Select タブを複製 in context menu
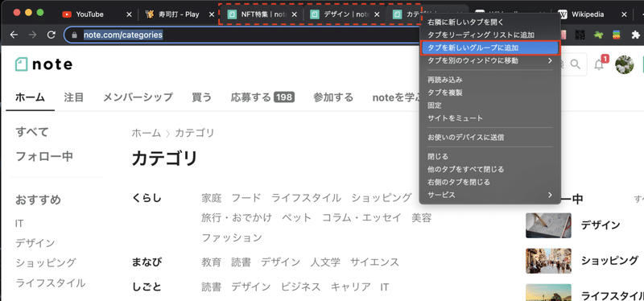This screenshot has height=301, width=644. point(490,93)
